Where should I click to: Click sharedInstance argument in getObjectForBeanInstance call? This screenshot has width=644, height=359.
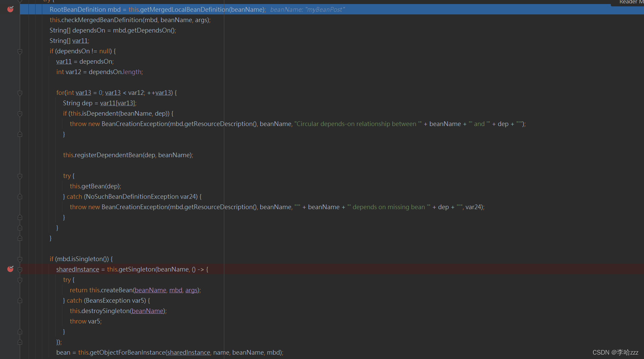tap(189, 352)
